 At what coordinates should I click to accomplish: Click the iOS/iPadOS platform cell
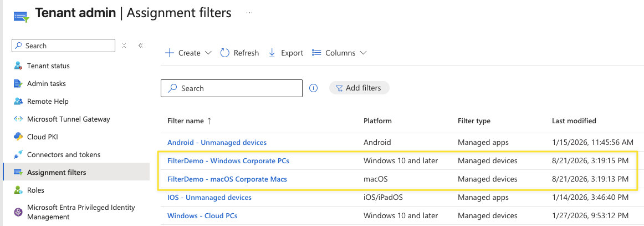pyautogui.click(x=383, y=198)
